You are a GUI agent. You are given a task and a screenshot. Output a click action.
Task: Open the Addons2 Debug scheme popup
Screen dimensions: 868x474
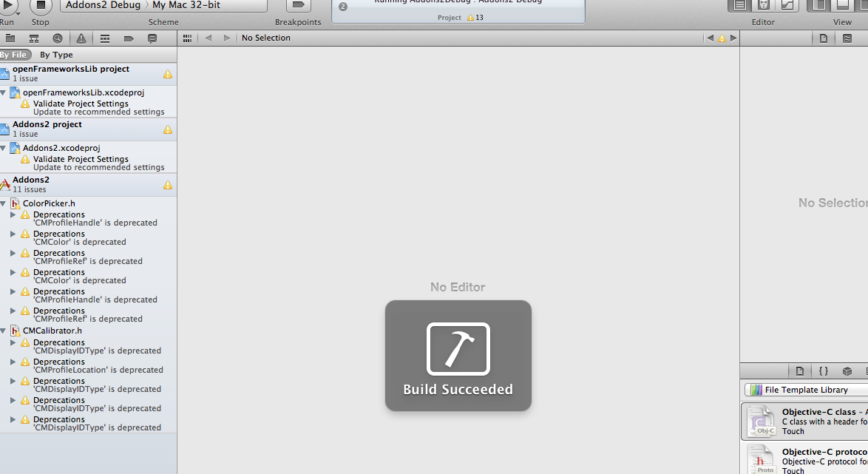tap(103, 5)
